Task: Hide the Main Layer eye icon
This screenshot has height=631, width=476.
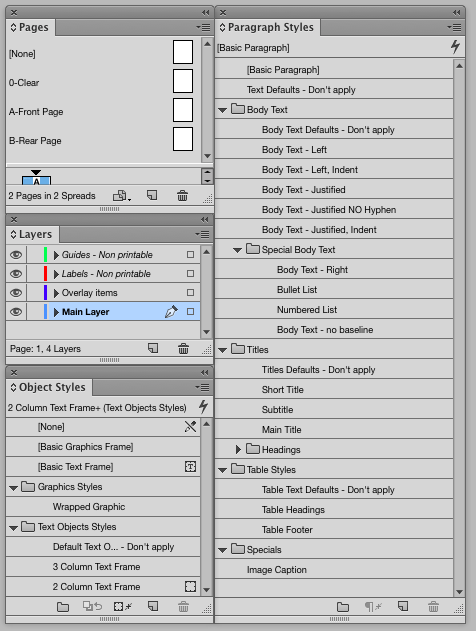Action: [x=16, y=312]
